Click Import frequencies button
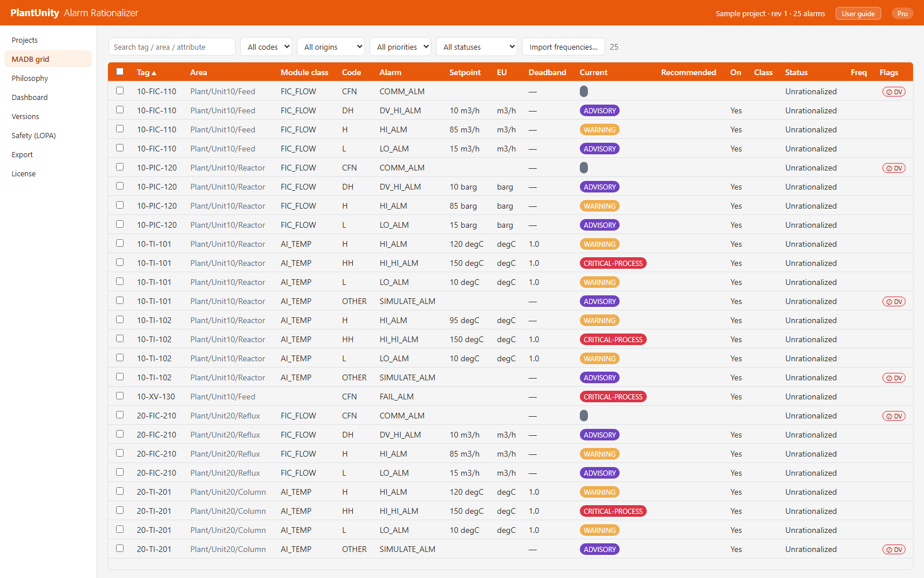Screen dimensions: 924x578 (563, 47)
